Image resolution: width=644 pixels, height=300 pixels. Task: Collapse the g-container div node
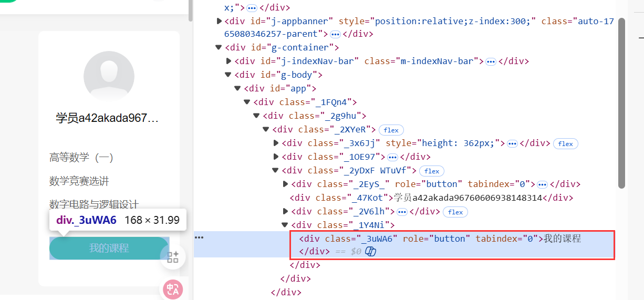pos(219,47)
